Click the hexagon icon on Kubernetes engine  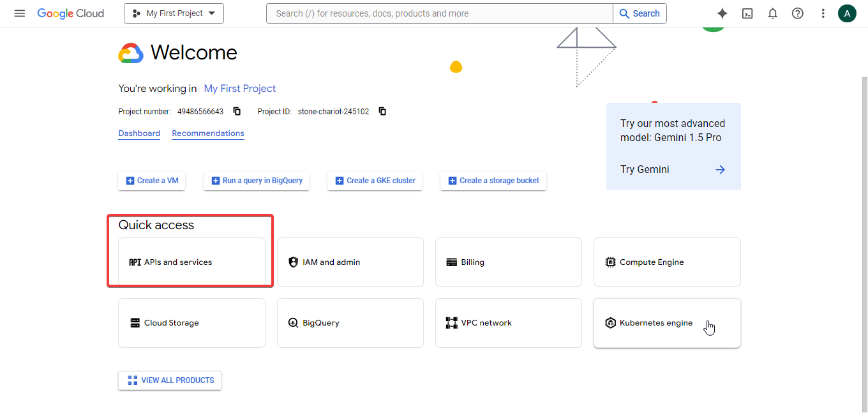click(610, 323)
